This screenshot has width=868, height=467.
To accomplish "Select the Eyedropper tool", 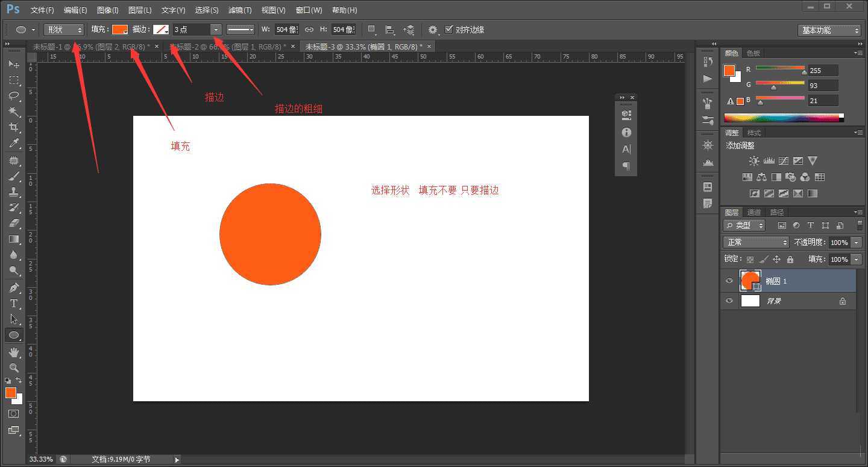I will coord(14,143).
